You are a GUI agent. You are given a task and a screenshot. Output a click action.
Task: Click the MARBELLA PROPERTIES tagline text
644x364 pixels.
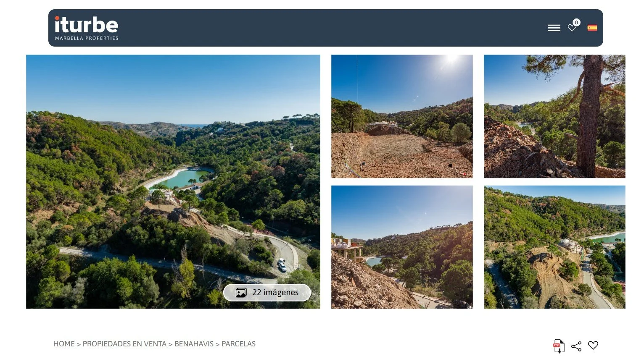87,38
